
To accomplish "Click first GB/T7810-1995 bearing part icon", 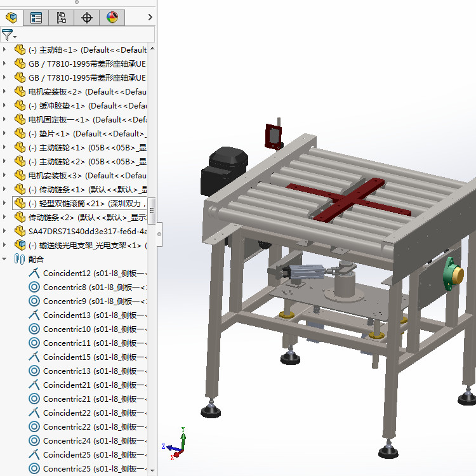I will pyautogui.click(x=20, y=63).
